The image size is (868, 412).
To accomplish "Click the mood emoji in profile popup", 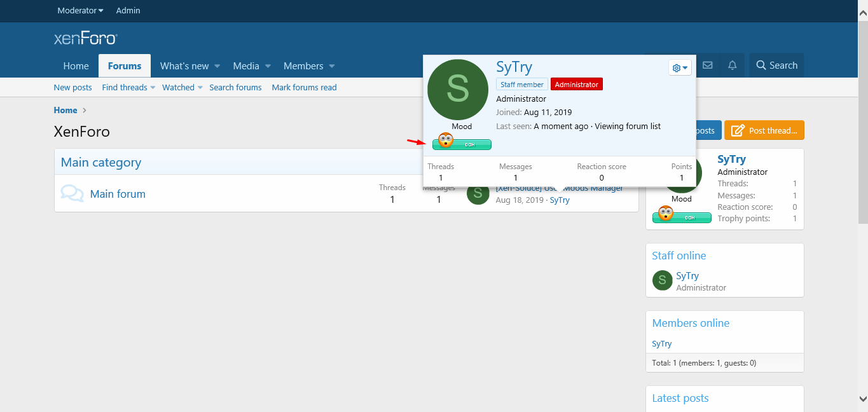I will point(446,141).
